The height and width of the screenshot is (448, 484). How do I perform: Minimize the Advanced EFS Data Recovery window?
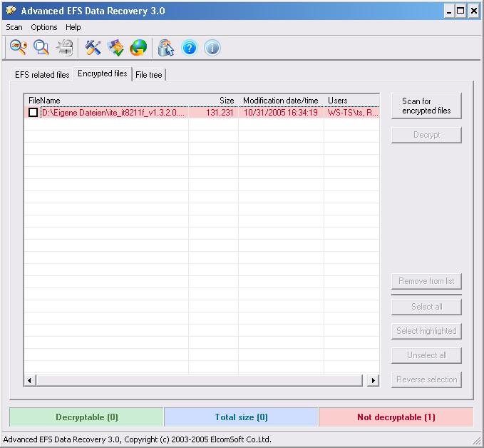[x=449, y=11]
